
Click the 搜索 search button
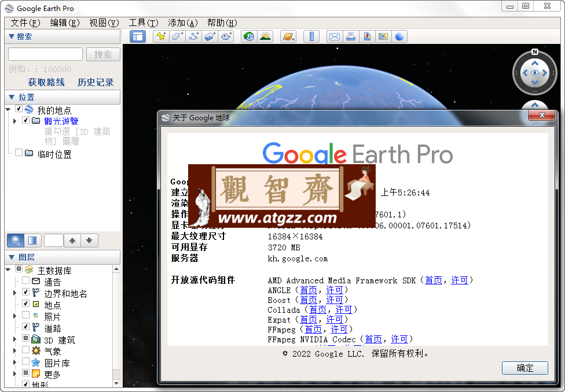103,54
